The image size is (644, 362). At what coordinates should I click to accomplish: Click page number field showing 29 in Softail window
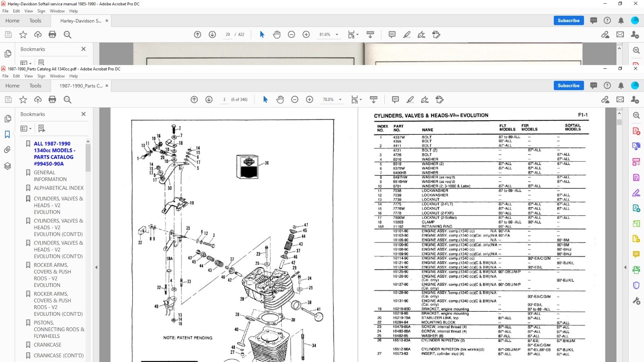click(228, 35)
